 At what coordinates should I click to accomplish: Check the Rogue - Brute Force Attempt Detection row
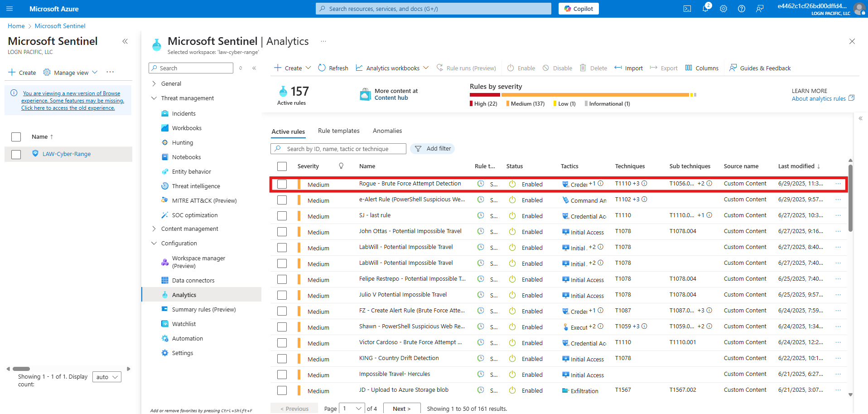click(282, 184)
